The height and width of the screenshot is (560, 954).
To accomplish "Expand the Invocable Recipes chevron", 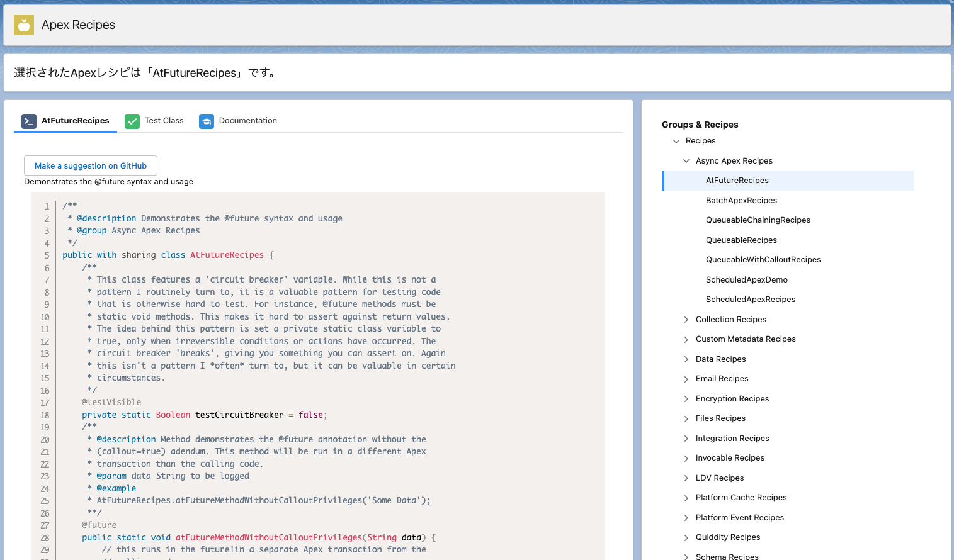I will click(x=686, y=458).
